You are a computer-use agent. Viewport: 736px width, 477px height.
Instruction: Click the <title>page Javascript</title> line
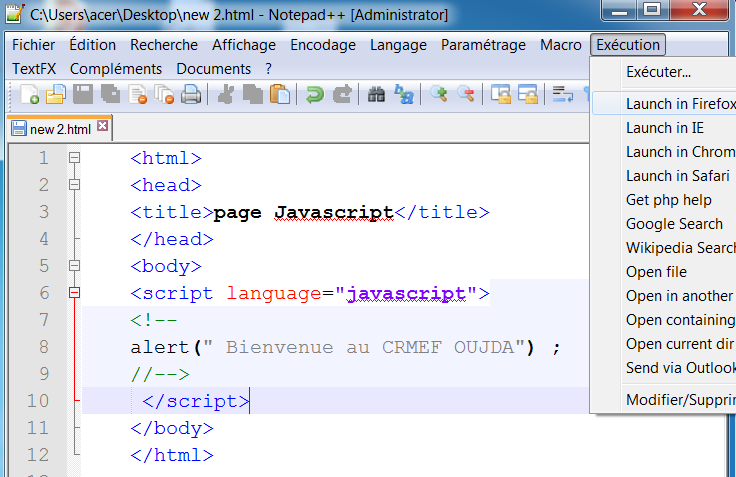(310, 212)
